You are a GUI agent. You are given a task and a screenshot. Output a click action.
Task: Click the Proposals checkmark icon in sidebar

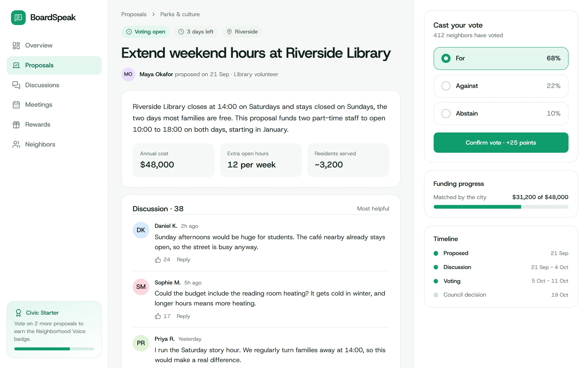pos(16,65)
